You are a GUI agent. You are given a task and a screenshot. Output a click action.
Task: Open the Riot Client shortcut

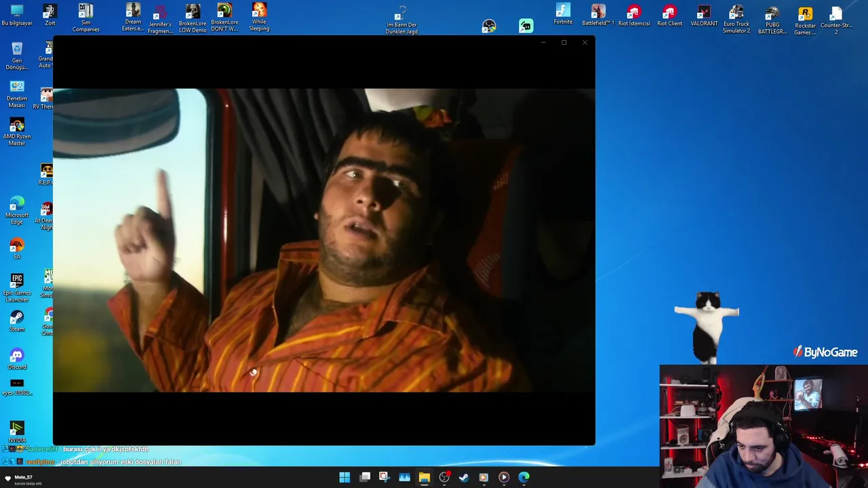pos(669,15)
